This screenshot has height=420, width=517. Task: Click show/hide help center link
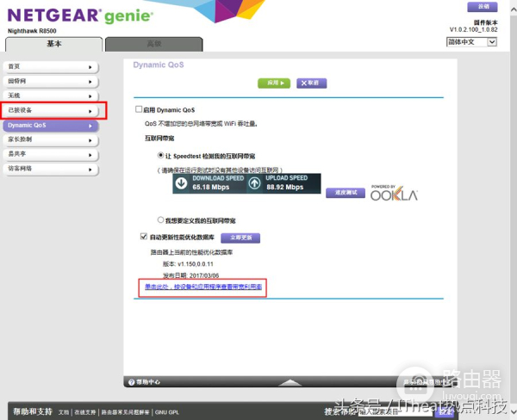point(427,382)
